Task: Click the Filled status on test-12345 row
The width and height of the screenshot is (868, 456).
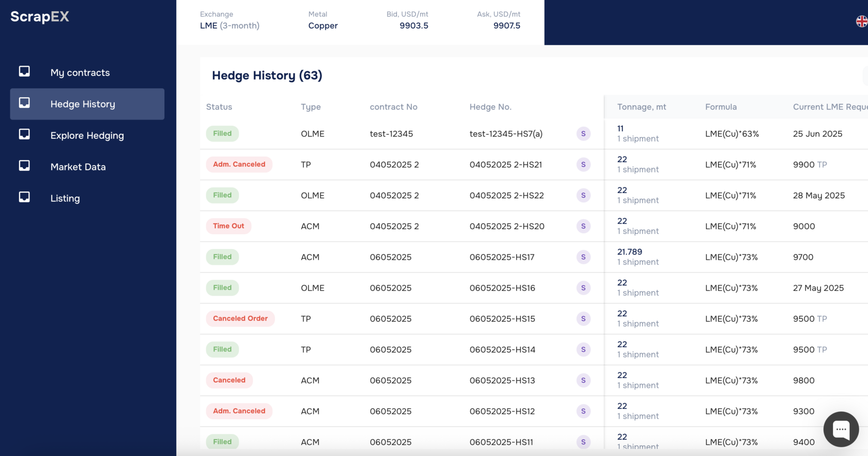Action: click(222, 134)
